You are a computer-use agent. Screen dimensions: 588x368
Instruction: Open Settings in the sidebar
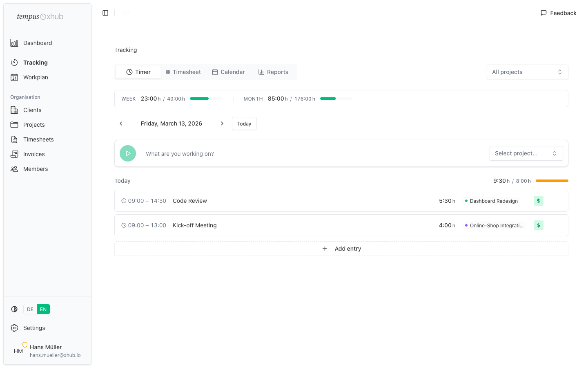(x=34, y=328)
